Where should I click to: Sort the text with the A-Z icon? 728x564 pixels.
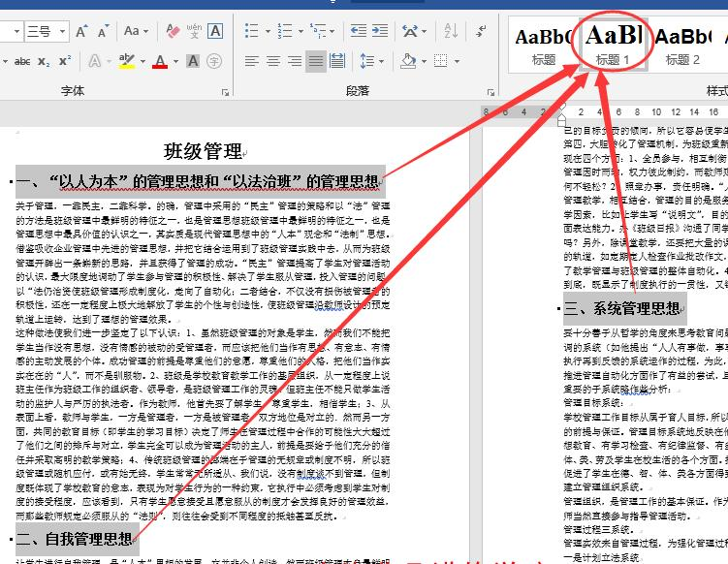451,31
